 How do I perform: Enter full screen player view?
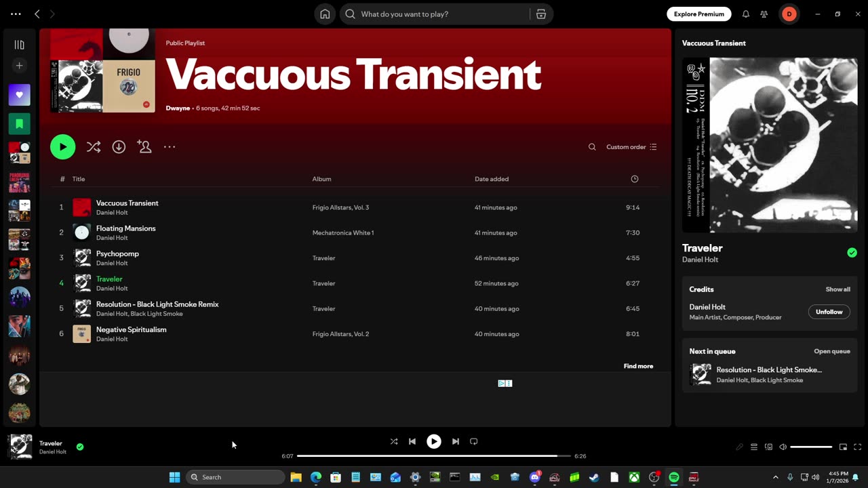click(857, 447)
